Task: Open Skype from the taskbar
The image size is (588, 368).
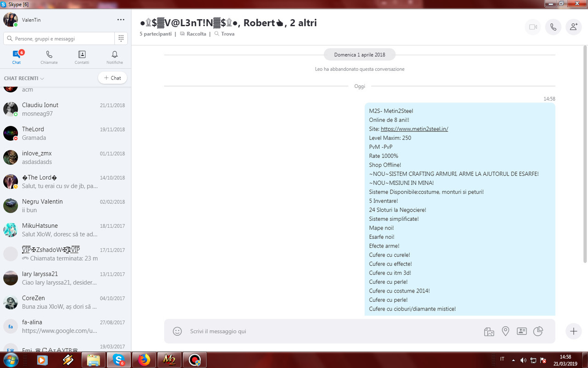Action: pos(119,360)
